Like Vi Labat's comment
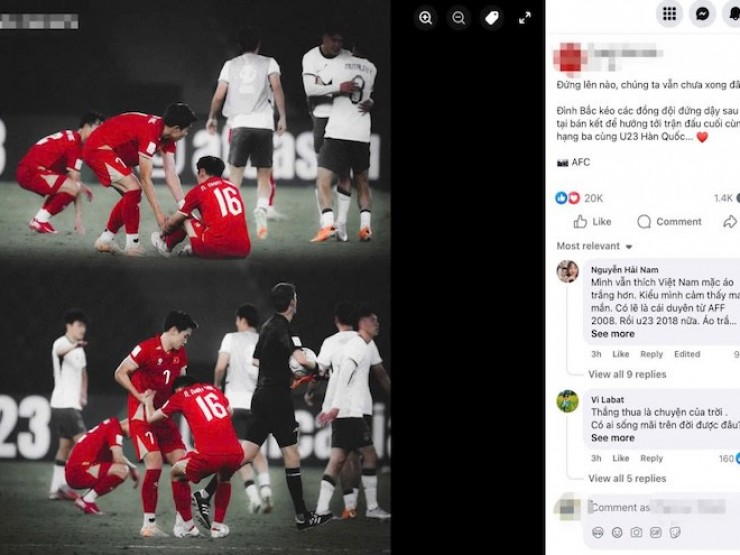Screen dimensions: 740x555 click(x=621, y=458)
